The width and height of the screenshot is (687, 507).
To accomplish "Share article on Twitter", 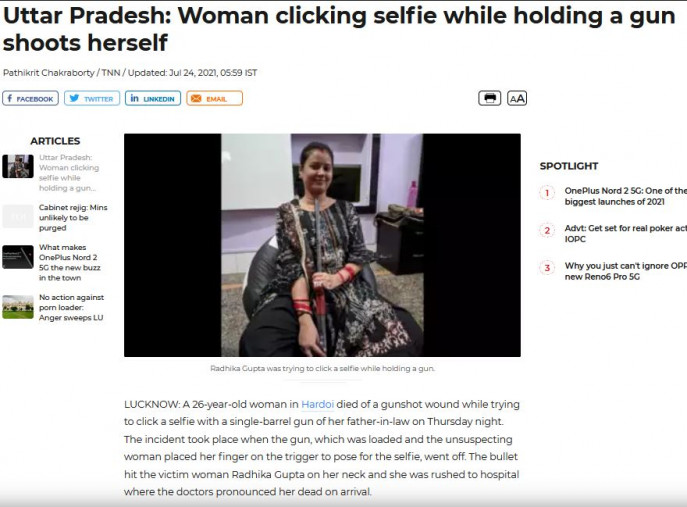I will pos(92,99).
